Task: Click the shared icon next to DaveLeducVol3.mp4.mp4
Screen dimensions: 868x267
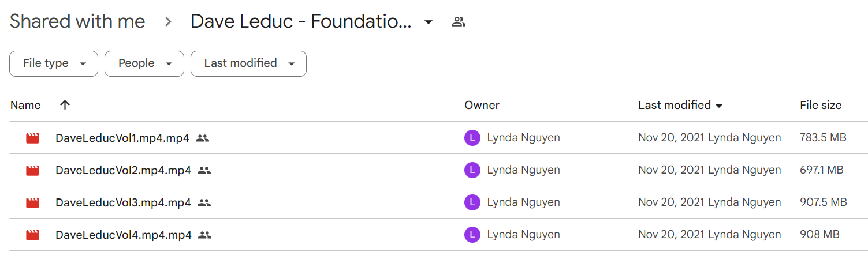Action: [204, 202]
